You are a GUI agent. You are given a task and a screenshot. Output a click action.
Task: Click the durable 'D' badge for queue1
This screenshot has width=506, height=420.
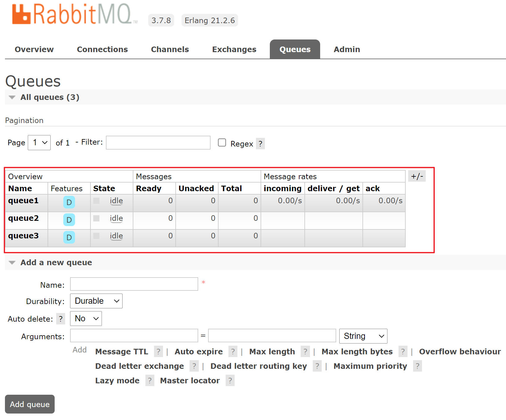pyautogui.click(x=69, y=202)
